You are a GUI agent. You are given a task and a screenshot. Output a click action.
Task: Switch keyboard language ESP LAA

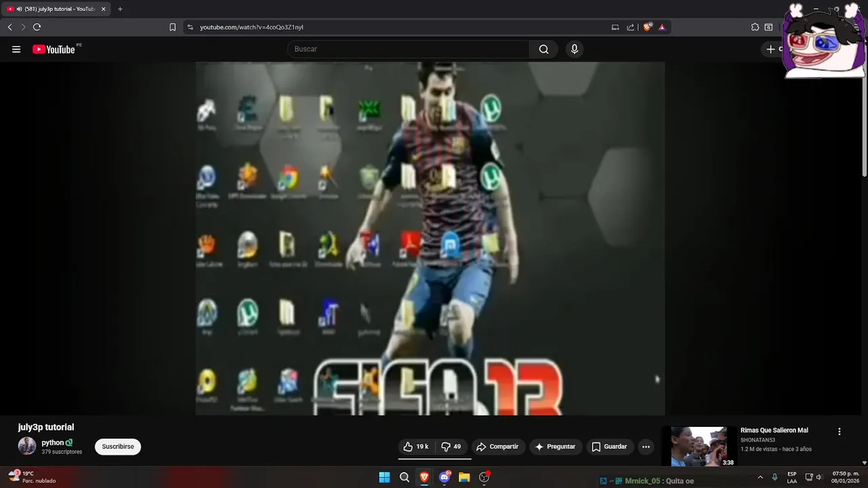pyautogui.click(x=791, y=477)
